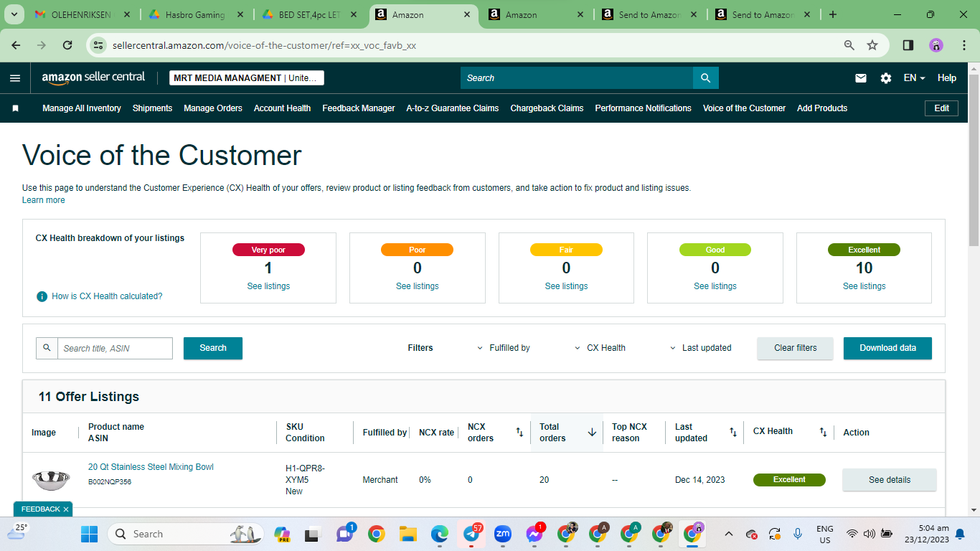Open Windows Start menu
The image size is (980, 551).
point(90,534)
